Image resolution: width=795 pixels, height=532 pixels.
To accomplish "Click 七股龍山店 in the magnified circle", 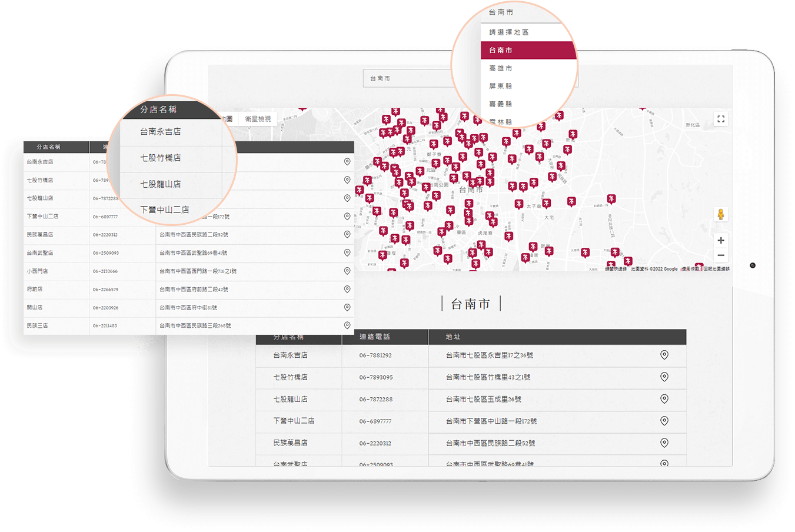I will pos(160,184).
